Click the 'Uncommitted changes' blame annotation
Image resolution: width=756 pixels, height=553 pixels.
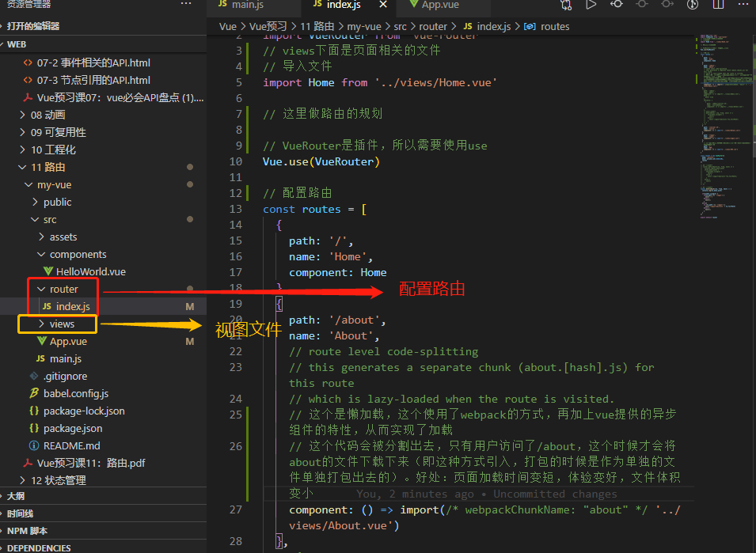(554, 494)
